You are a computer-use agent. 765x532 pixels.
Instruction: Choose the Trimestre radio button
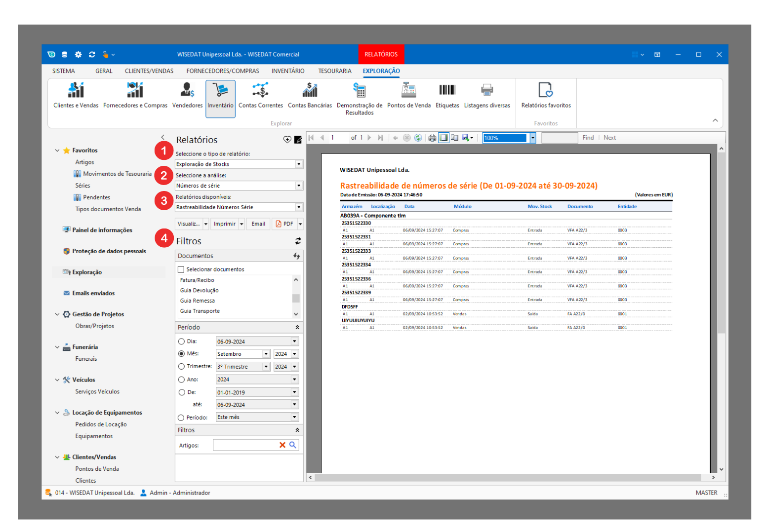click(181, 367)
